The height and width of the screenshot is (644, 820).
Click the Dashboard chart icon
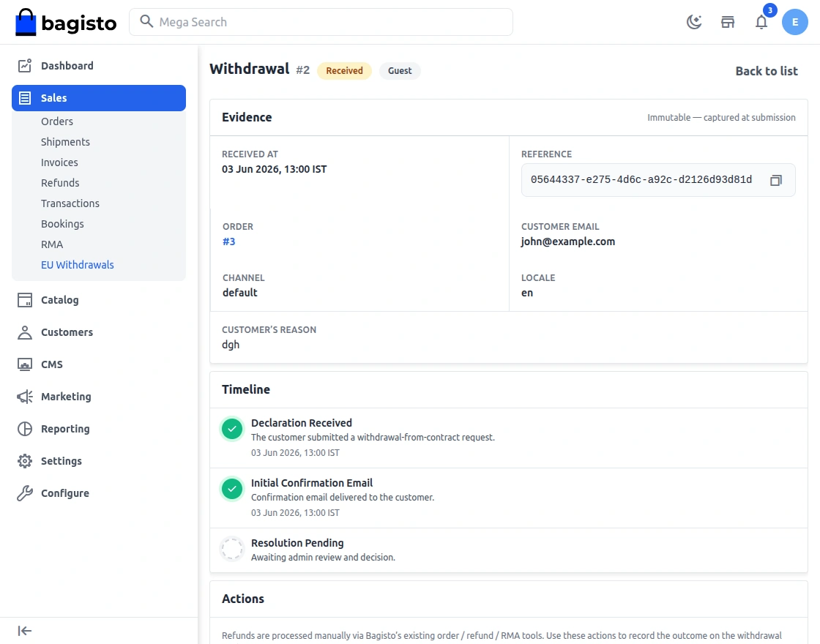click(x=25, y=65)
